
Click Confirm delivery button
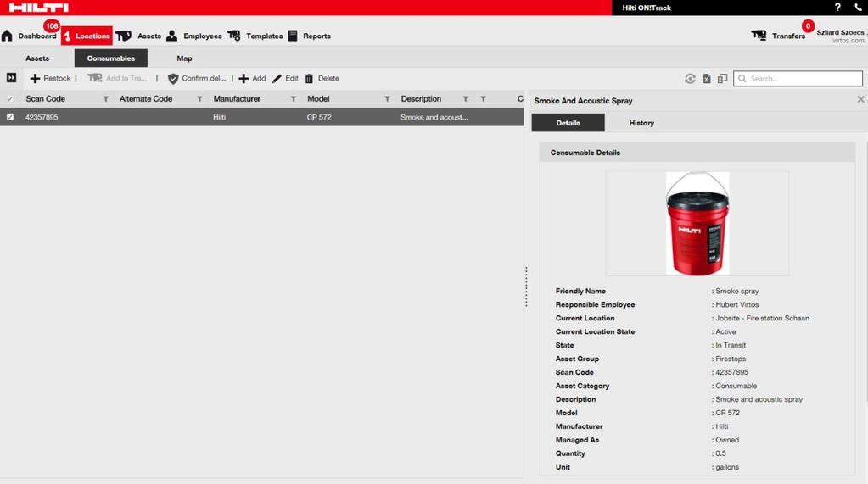(x=197, y=79)
